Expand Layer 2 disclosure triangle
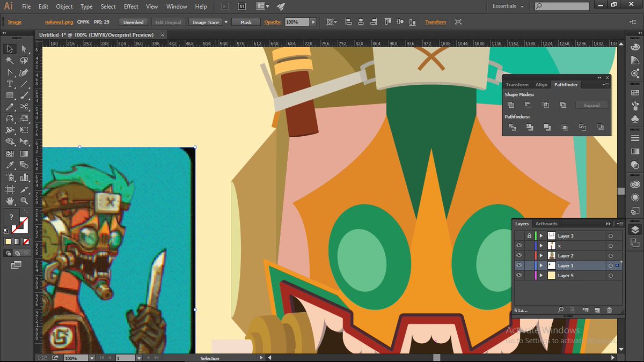 (x=541, y=256)
